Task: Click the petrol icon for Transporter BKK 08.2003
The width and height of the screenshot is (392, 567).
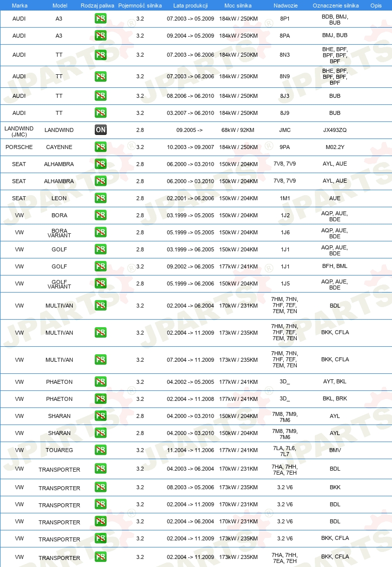Action: click(100, 487)
